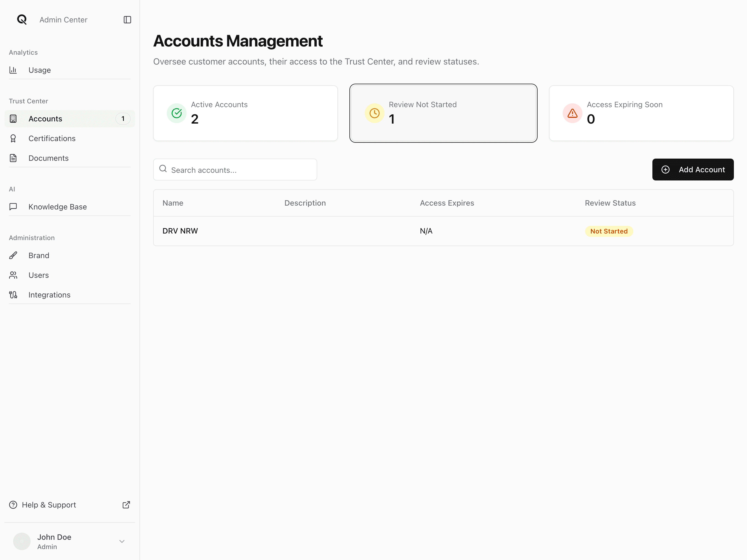
Task: Select the Usage analytics icon
Action: point(13,70)
